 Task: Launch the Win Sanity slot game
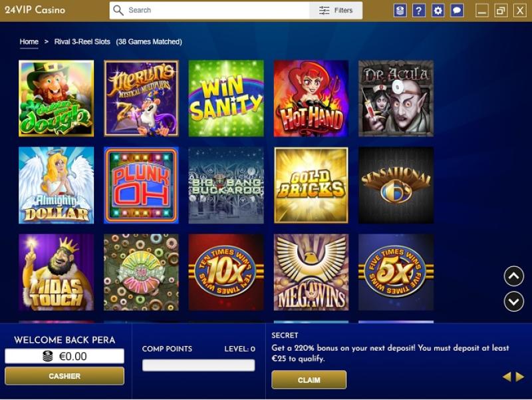point(226,99)
